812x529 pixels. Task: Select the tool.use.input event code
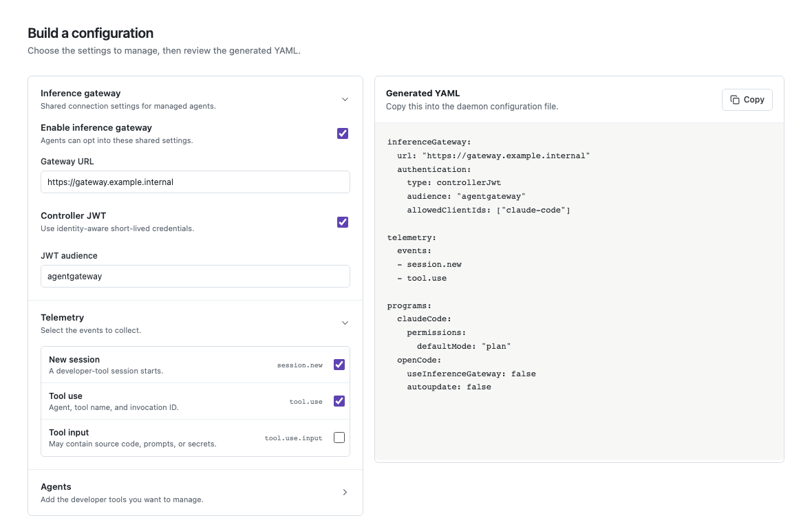tap(293, 438)
